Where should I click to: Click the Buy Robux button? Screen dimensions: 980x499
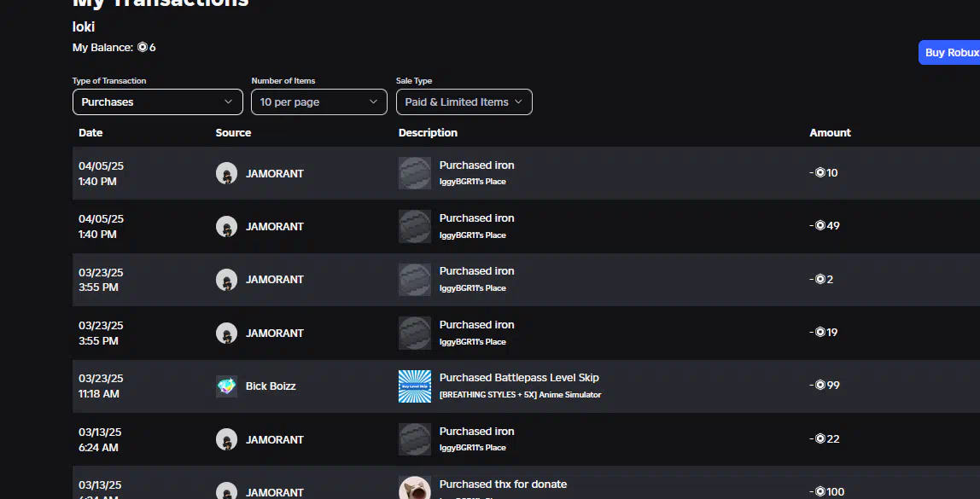(x=949, y=53)
